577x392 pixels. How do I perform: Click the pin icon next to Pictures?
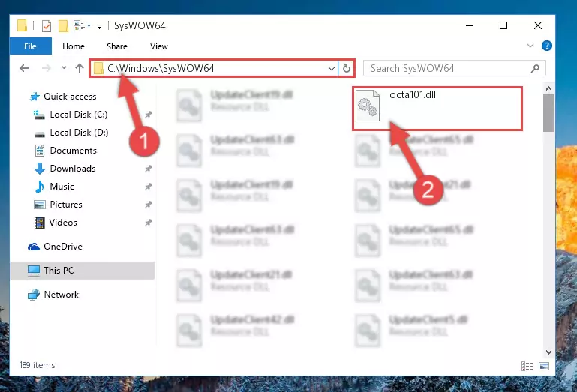pyautogui.click(x=148, y=205)
